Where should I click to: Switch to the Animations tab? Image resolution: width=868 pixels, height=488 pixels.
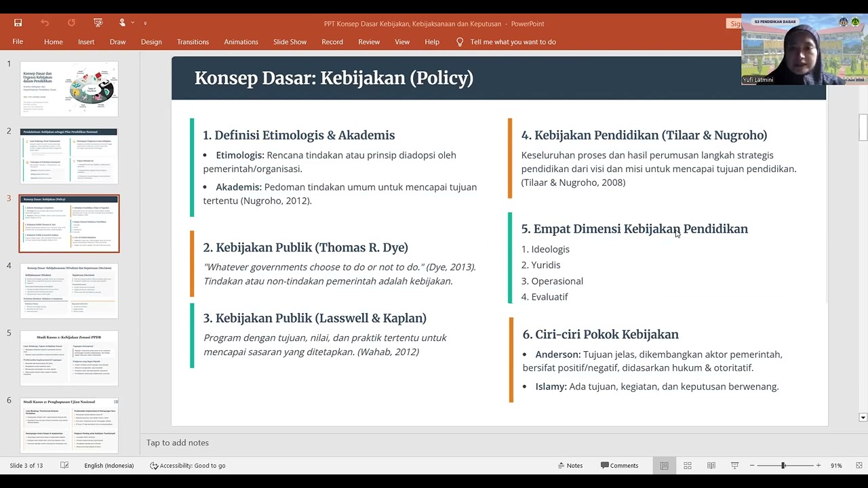(x=241, y=42)
